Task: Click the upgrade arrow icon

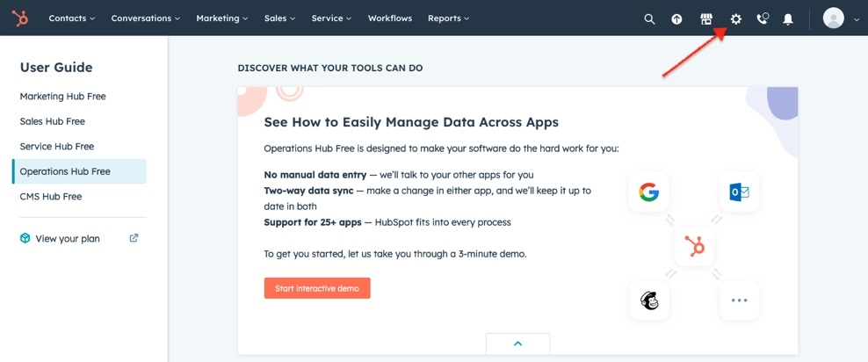Action: pyautogui.click(x=676, y=18)
